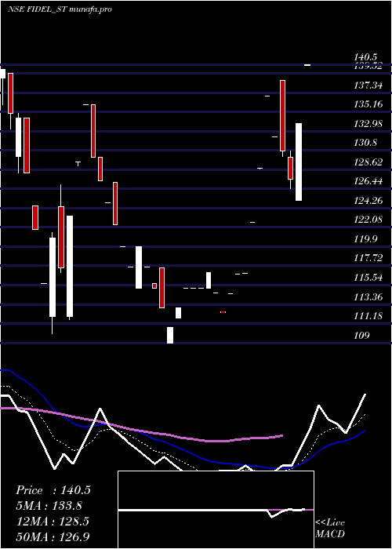Select the 137.34 price axis label
392x549 pixels.
tap(368, 85)
